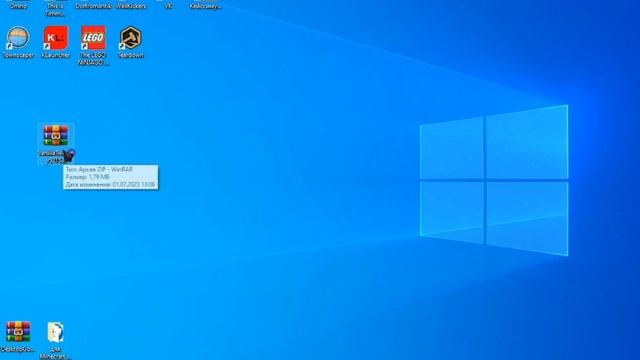Select the KLauncher shortcut icon
Screen dimensions: 640x360
point(56,42)
